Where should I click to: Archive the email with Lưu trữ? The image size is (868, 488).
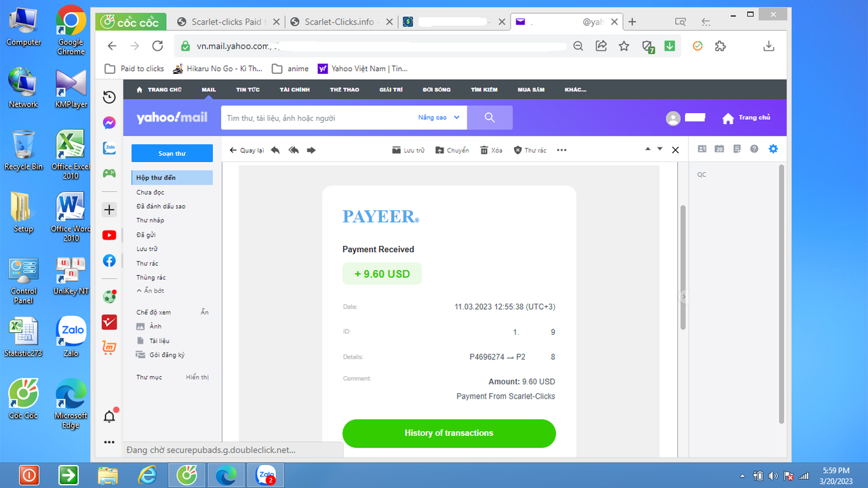[x=408, y=150]
